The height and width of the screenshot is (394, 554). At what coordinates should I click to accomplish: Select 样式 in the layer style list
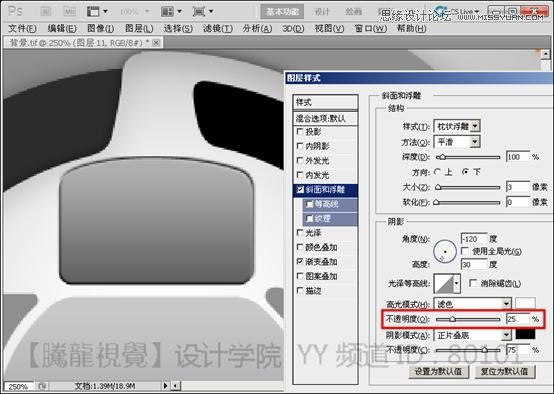click(x=325, y=102)
